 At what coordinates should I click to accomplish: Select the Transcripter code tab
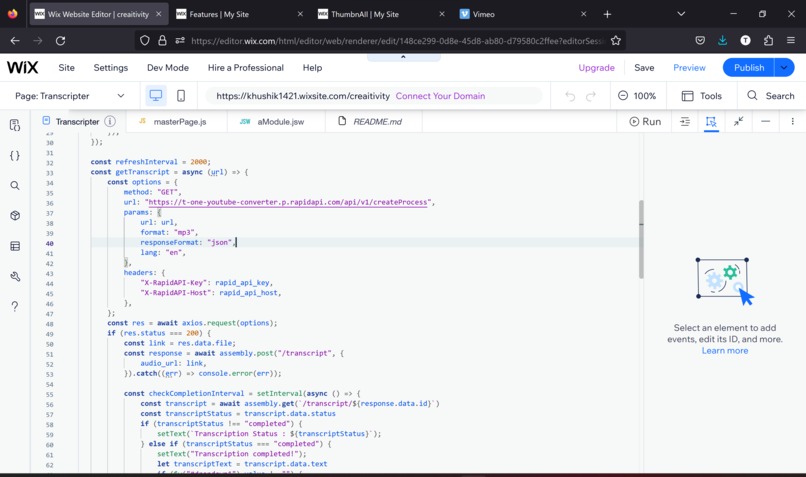77,122
